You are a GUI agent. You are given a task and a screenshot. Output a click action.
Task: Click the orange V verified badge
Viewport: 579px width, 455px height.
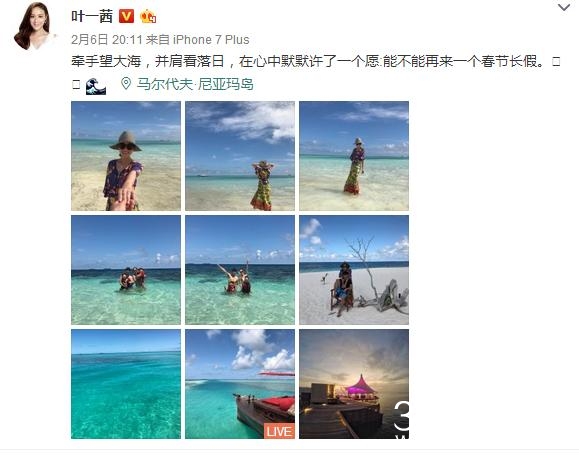[x=126, y=16]
